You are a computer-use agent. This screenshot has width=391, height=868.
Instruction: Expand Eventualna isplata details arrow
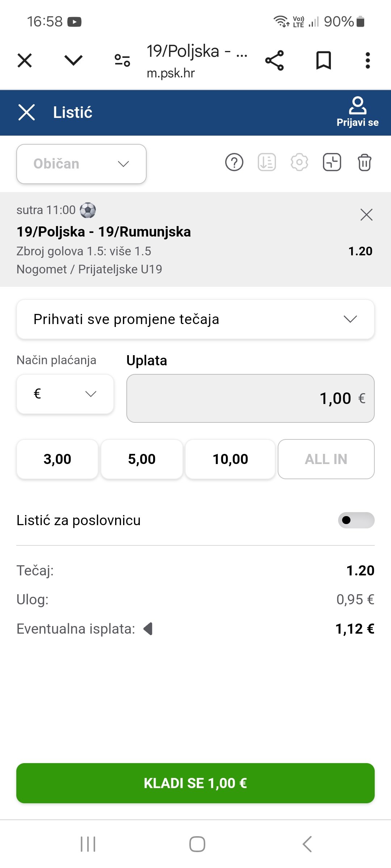click(x=148, y=629)
